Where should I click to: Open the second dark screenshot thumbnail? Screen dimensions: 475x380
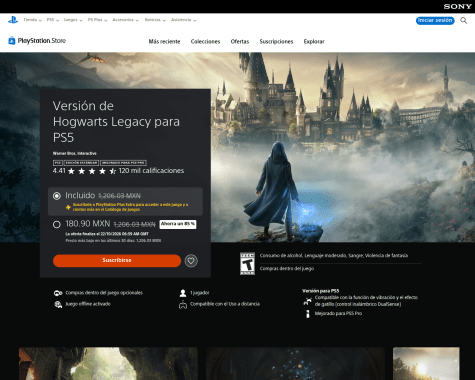pos(295,364)
